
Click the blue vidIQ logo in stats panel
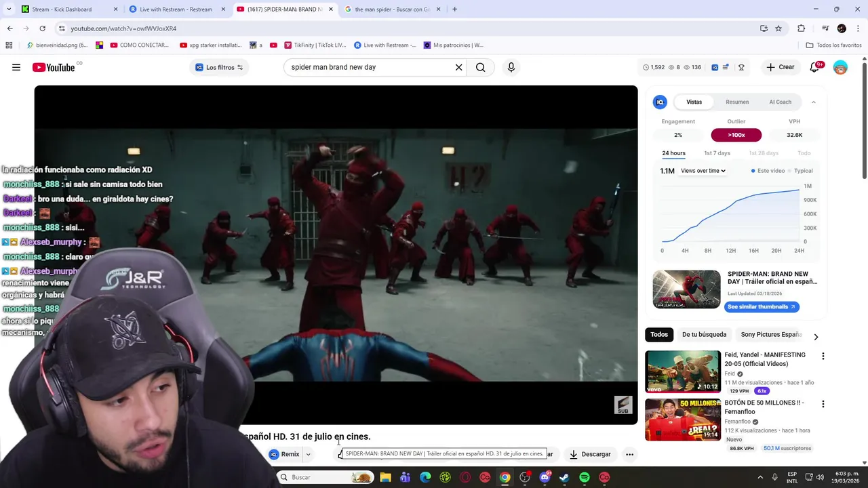pyautogui.click(x=660, y=102)
